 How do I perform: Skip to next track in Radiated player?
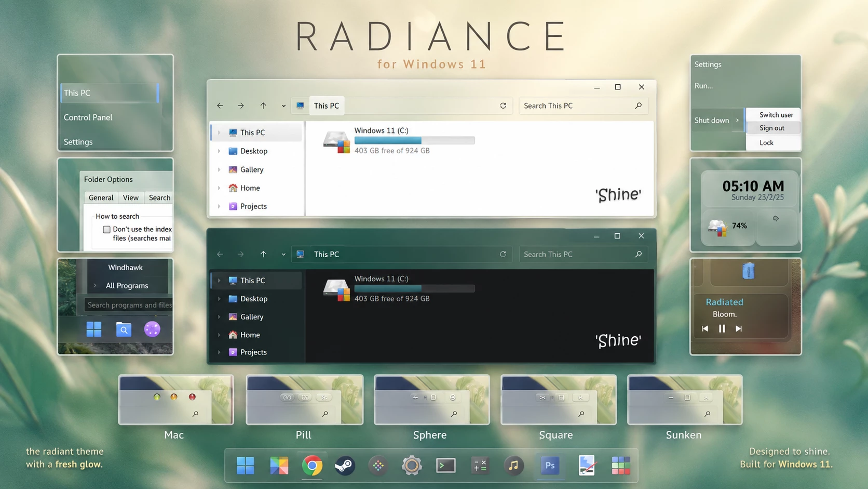click(739, 328)
